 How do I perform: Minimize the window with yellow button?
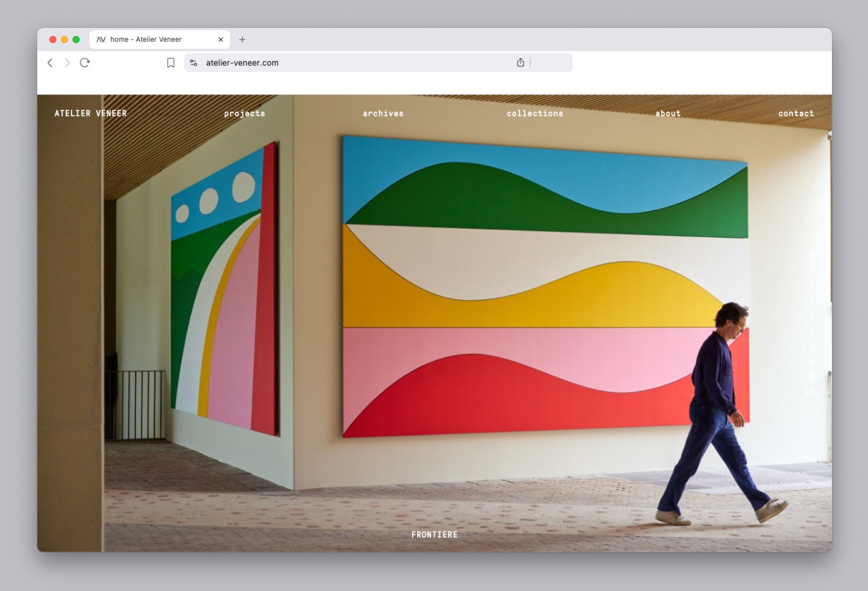(x=64, y=40)
